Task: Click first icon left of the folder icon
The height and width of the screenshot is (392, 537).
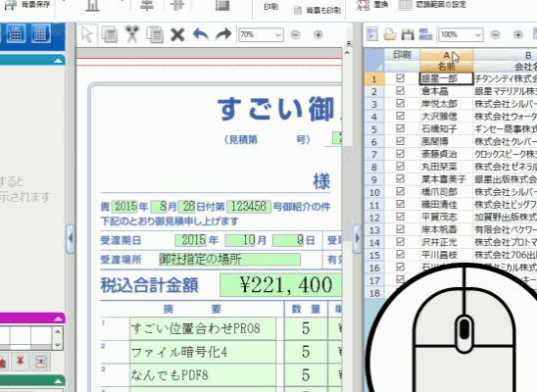Action: 372,34
